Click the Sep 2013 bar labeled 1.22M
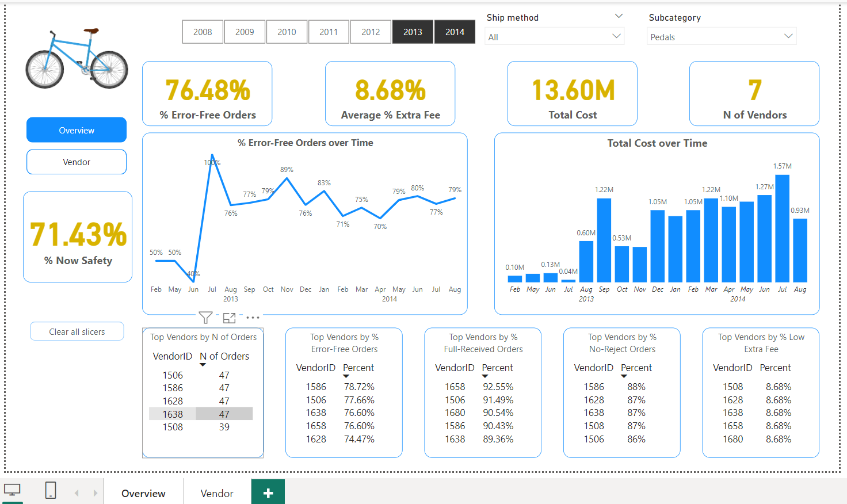Screen dimensions: 847x504 pos(604,240)
